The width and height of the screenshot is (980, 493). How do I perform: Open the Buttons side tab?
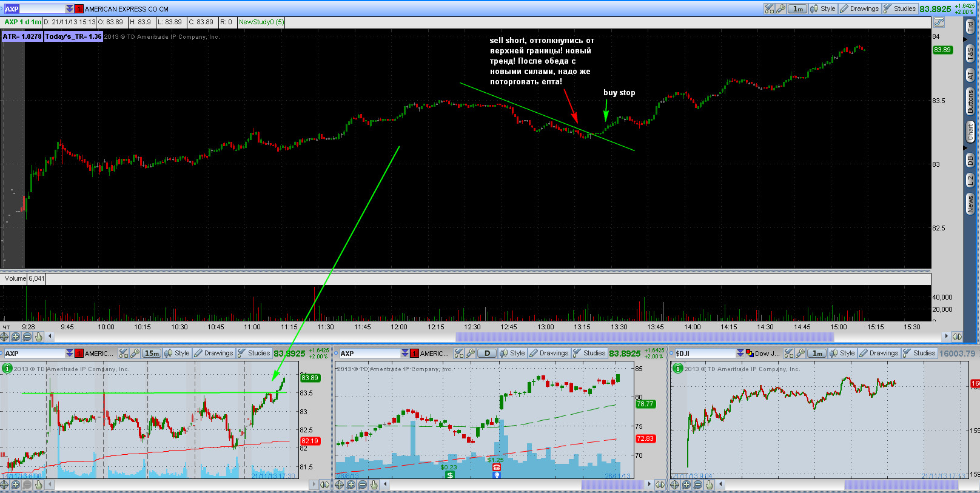(x=970, y=101)
